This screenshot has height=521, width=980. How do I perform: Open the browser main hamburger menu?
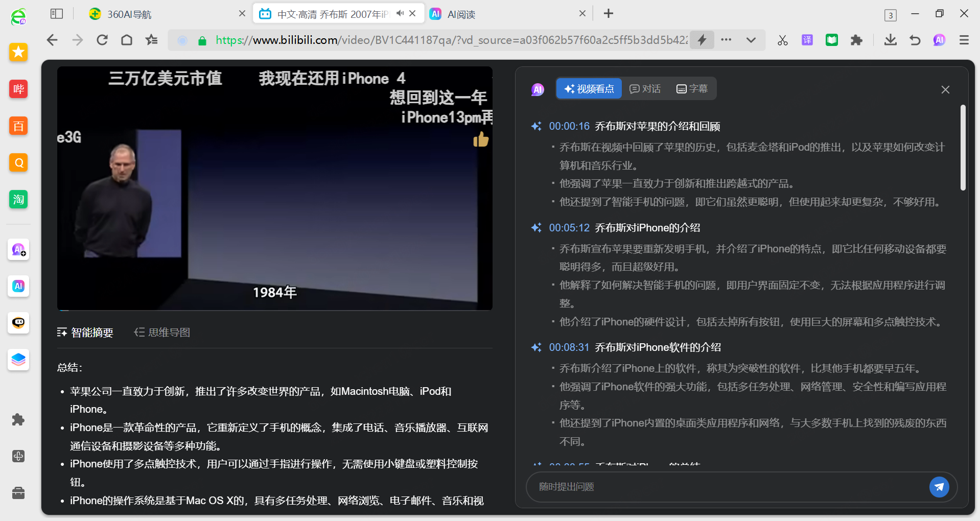click(x=964, y=40)
